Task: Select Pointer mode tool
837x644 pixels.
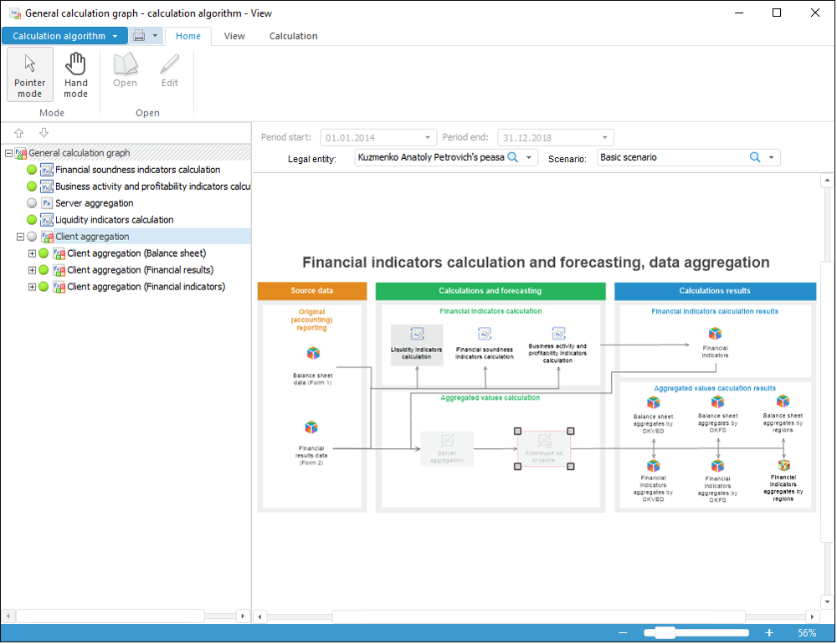Action: (x=30, y=74)
